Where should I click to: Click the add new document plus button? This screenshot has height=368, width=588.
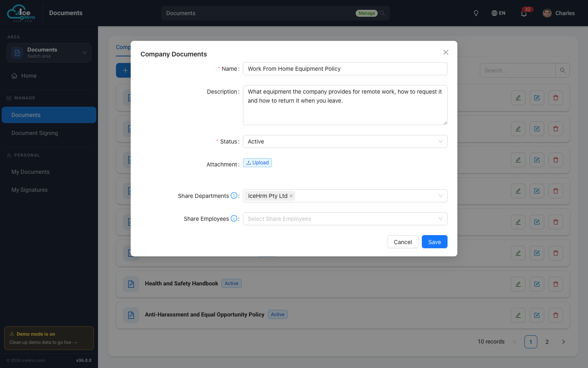[124, 70]
